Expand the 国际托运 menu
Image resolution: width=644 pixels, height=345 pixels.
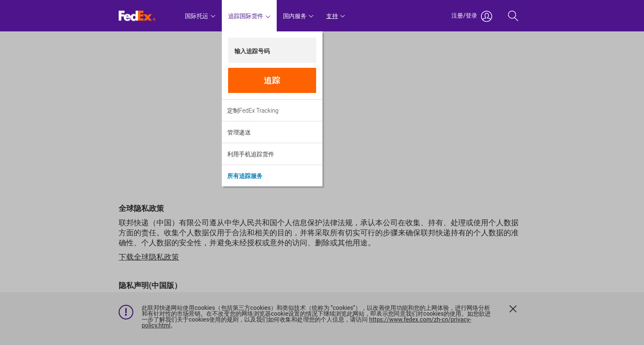[x=200, y=16]
